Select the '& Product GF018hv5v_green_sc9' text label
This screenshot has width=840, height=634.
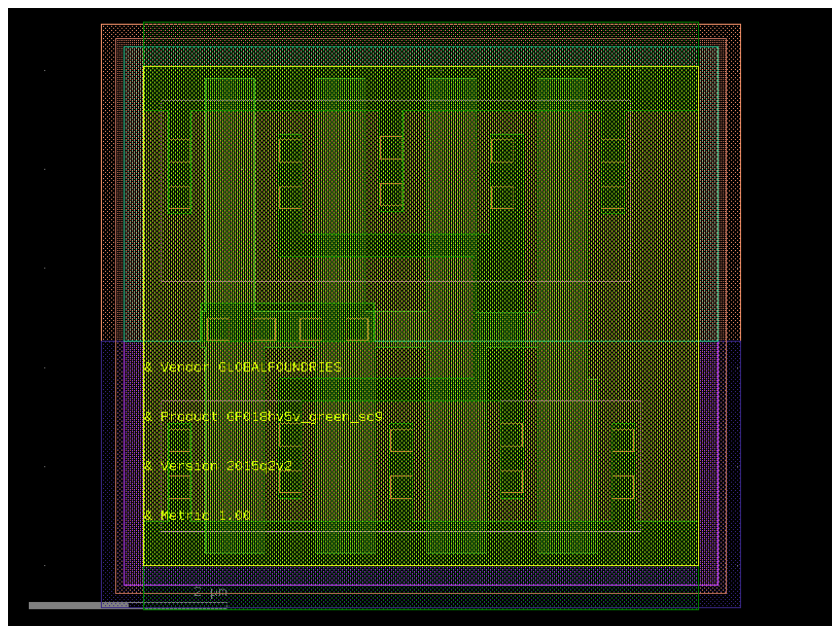(x=263, y=417)
